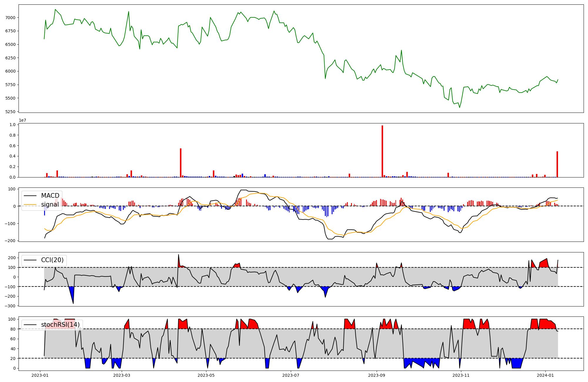Click the MACD legend entry
Image resolution: width=588 pixels, height=382 pixels.
pyautogui.click(x=50, y=196)
